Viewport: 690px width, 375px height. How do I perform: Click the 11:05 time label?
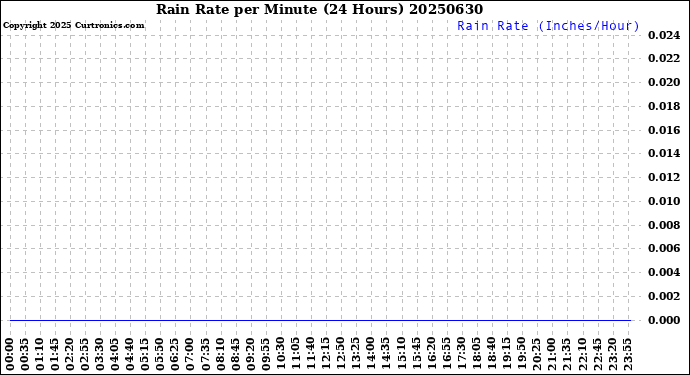[296, 355]
